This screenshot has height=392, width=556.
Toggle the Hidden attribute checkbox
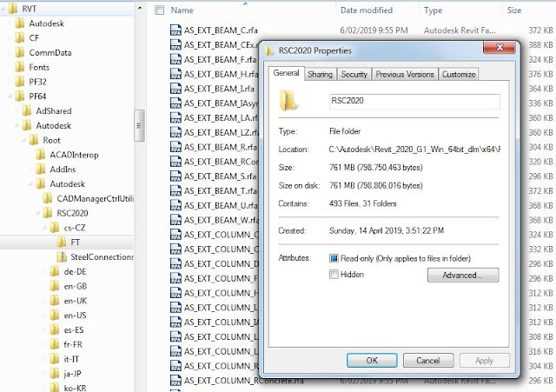pyautogui.click(x=334, y=274)
